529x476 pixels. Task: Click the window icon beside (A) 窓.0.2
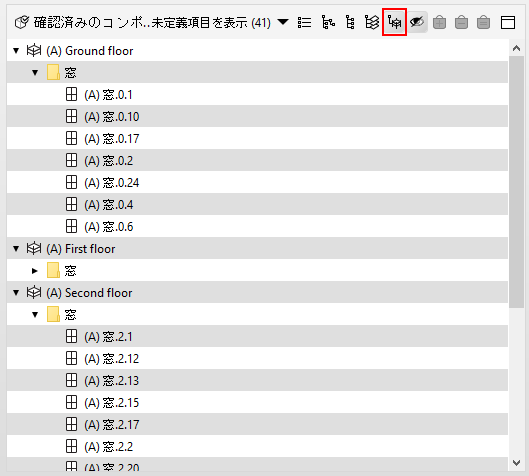click(x=71, y=160)
